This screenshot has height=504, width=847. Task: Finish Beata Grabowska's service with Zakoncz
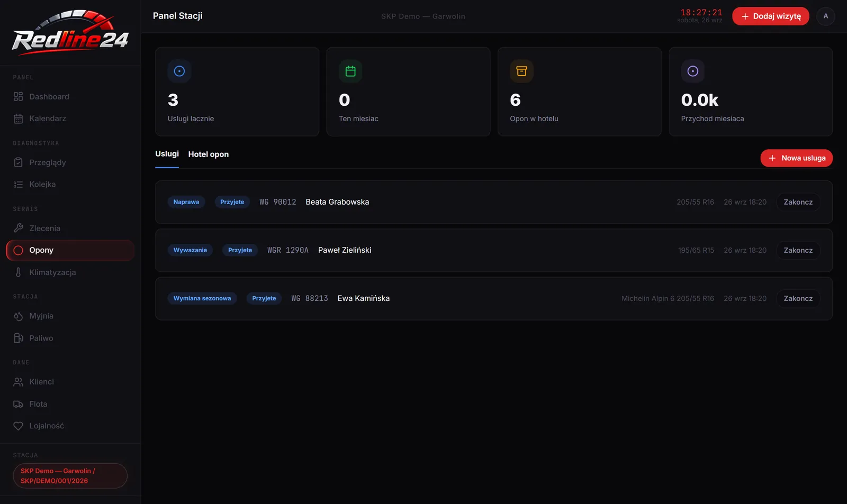pyautogui.click(x=798, y=202)
